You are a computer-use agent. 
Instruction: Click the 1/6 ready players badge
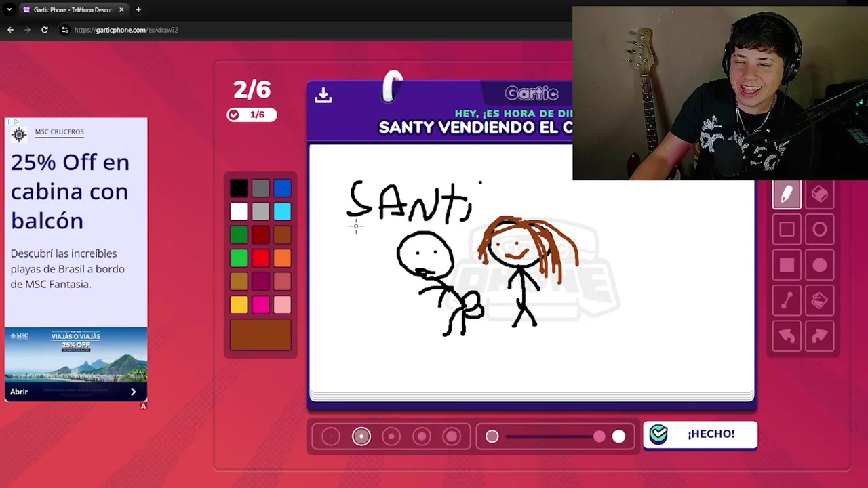[252, 115]
